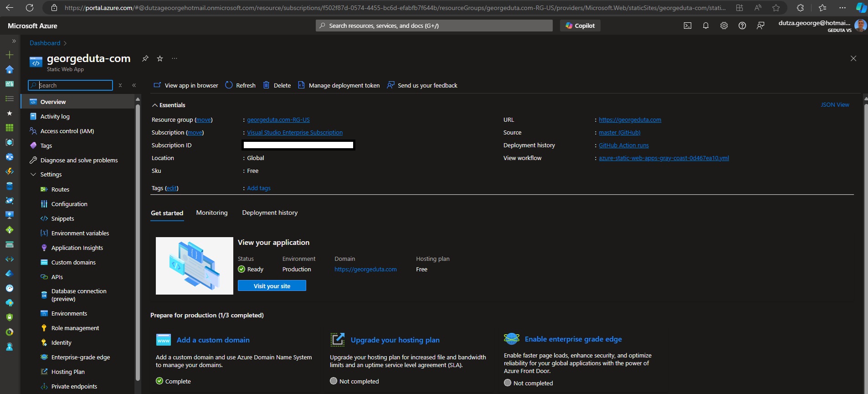Click Send us your feedback
Image resolution: width=868 pixels, height=394 pixels.
point(422,85)
